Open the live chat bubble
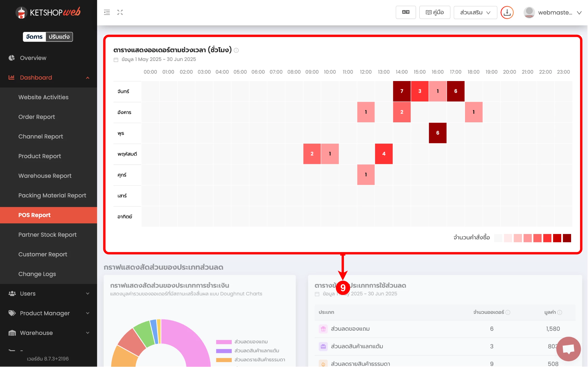Image resolution: width=588 pixels, height=367 pixels. click(x=568, y=349)
